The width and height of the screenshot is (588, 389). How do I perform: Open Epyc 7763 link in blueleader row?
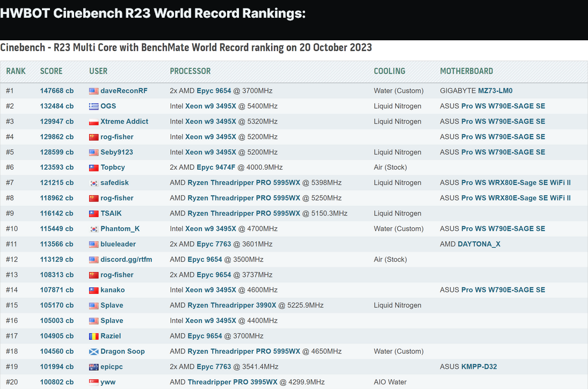point(214,244)
